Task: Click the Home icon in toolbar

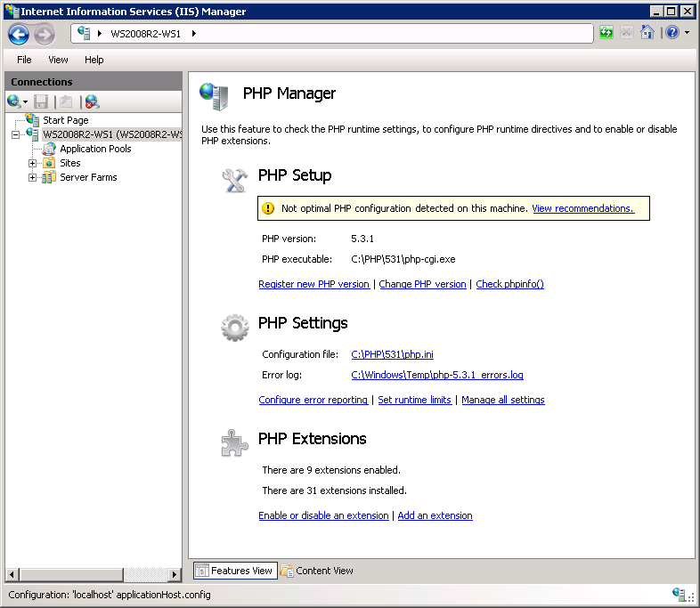Action: pyautogui.click(x=647, y=33)
